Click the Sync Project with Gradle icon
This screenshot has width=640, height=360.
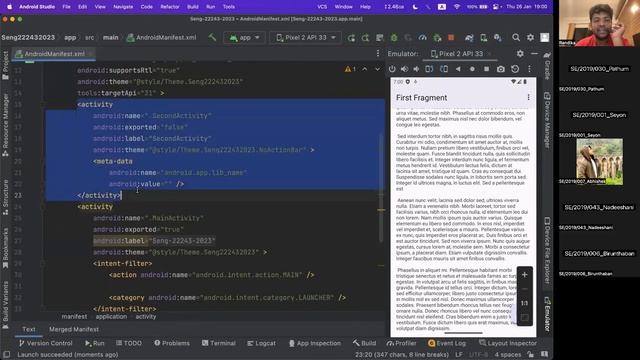(469, 38)
